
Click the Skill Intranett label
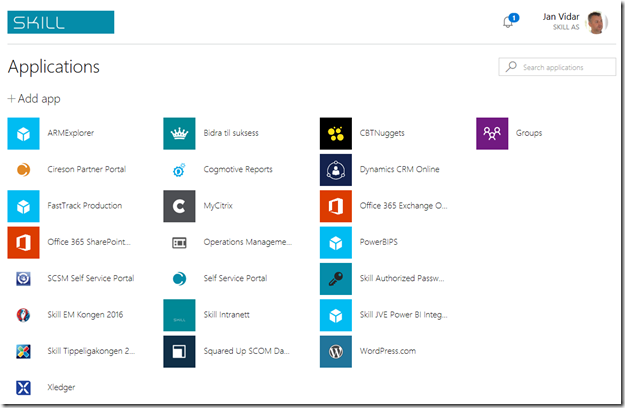tap(226, 315)
